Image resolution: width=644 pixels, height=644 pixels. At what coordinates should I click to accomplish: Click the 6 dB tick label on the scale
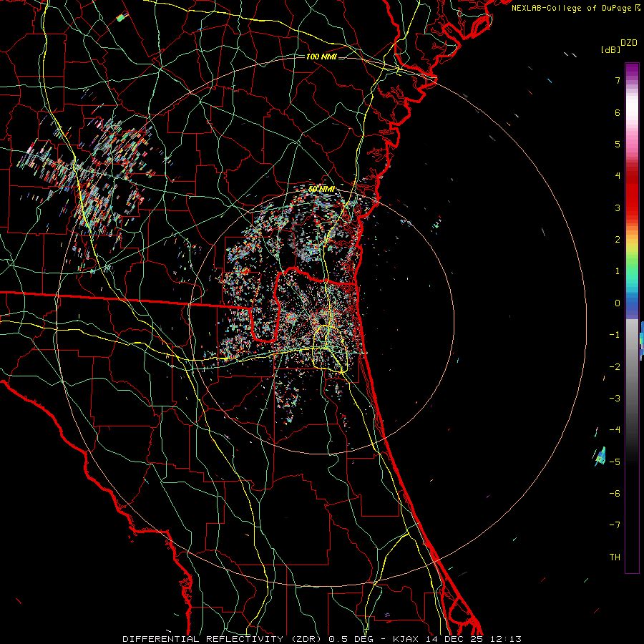click(618, 112)
